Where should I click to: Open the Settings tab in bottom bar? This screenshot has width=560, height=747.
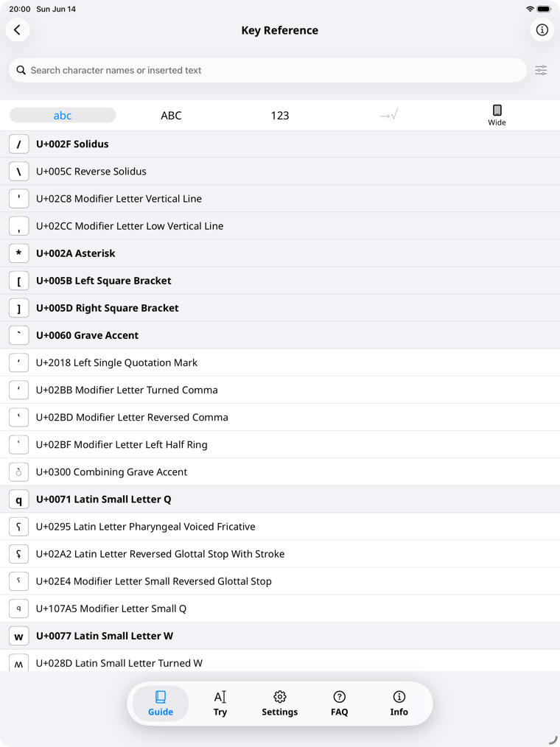[280, 704]
